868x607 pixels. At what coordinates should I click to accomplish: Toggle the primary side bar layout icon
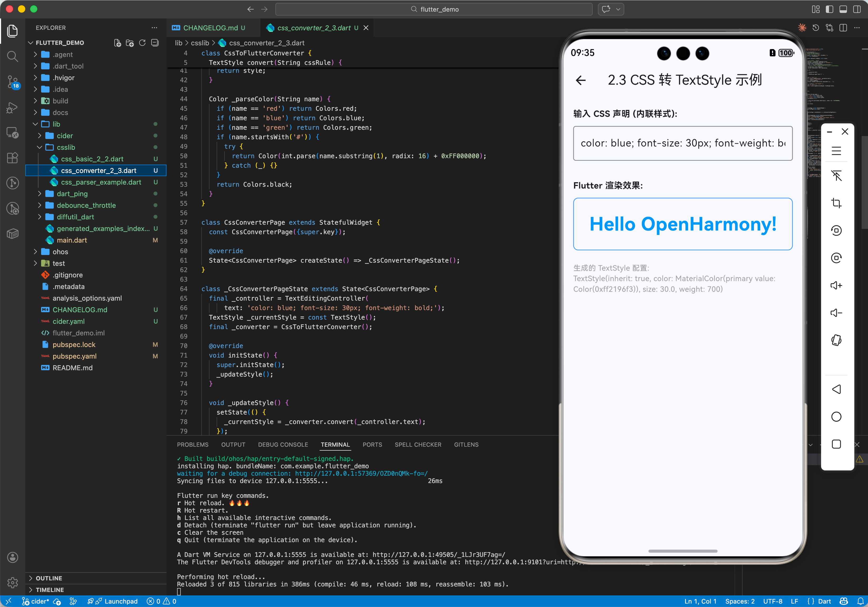[829, 9]
